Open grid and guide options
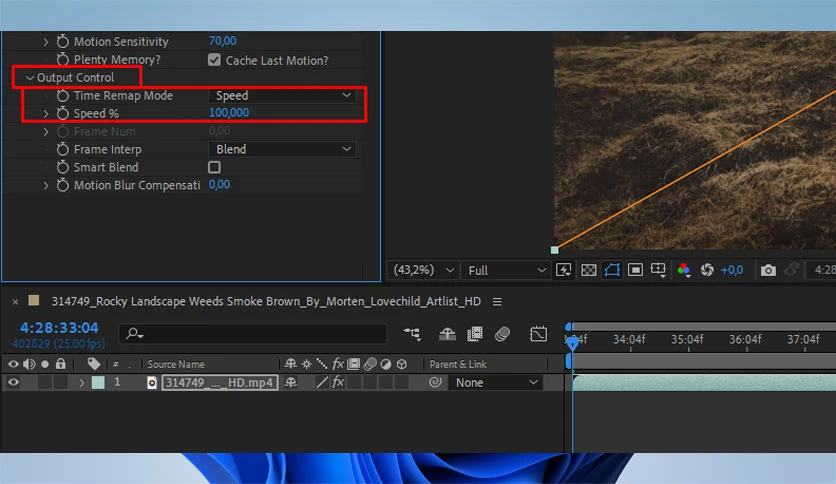The width and height of the screenshot is (836, 484). coord(658,270)
